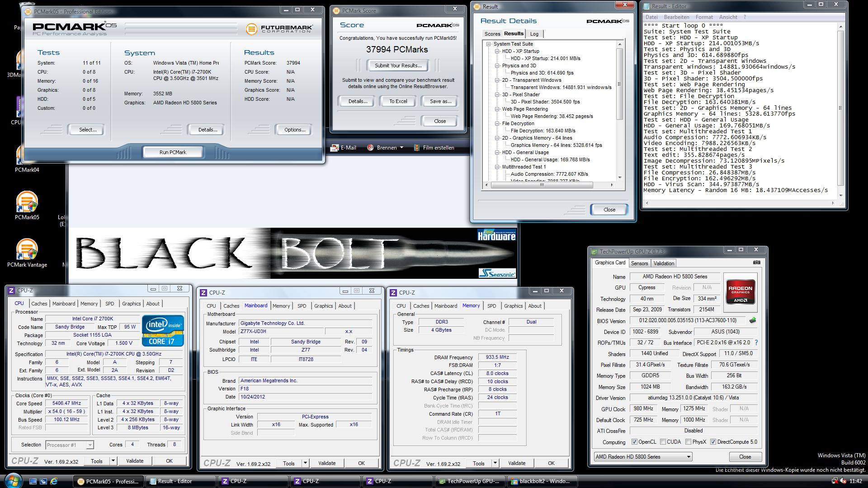
Task: Open the Validation tab in GPU-Z
Action: pos(664,263)
